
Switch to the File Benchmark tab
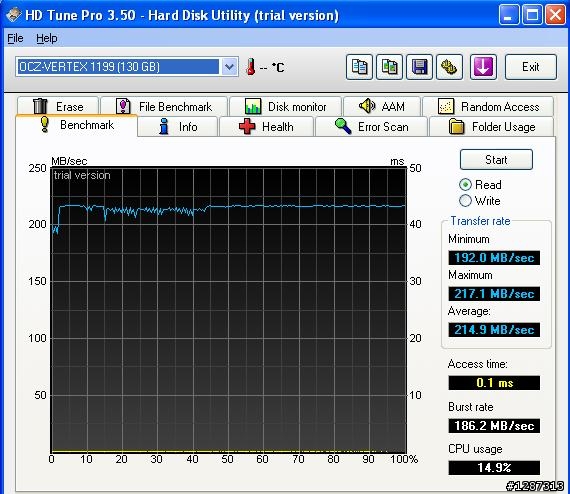[x=164, y=107]
